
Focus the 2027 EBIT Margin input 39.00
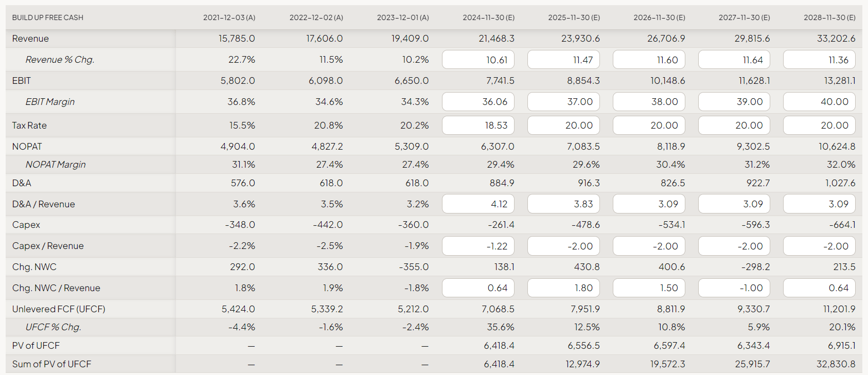[734, 102]
